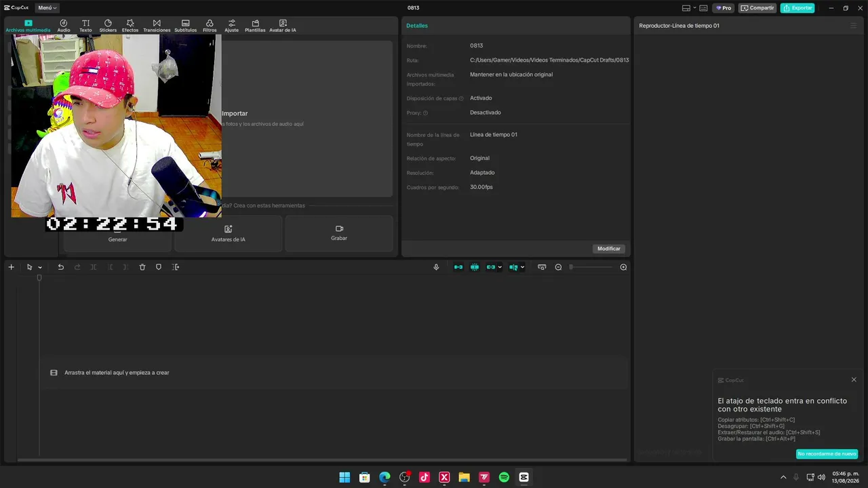Click the microphone record voice icon
This screenshot has height=488, width=868.
[x=436, y=267]
